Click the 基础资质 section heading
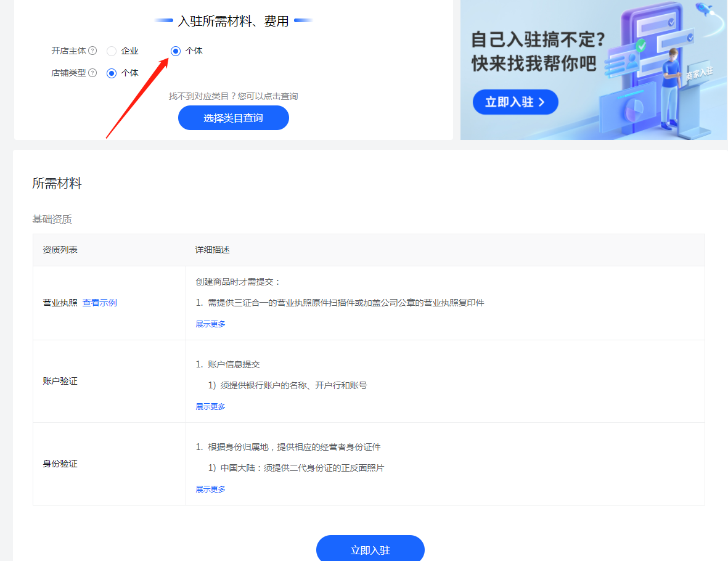728x561 pixels. 51,220
